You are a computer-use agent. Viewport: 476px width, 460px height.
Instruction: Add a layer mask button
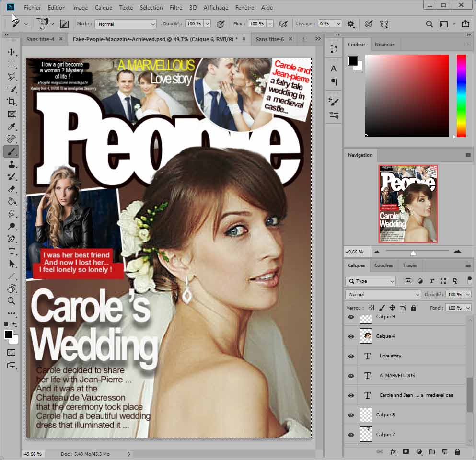point(406,452)
